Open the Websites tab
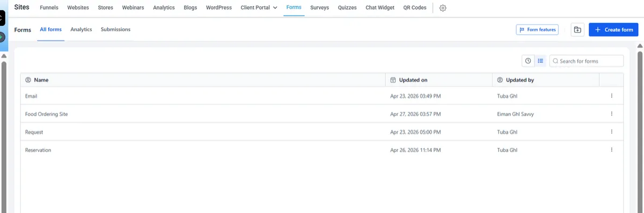644x213 pixels. [x=78, y=8]
